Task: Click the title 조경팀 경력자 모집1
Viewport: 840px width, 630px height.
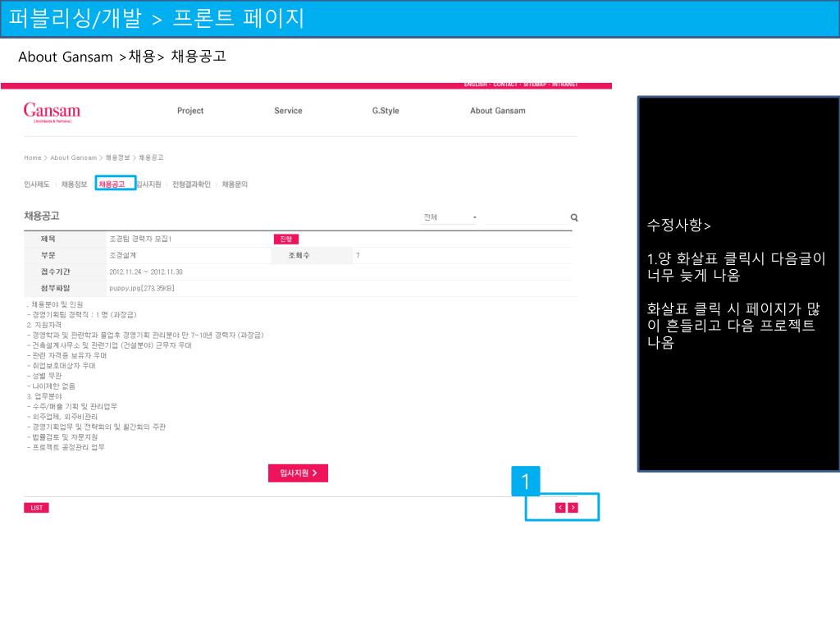Action: (x=140, y=239)
